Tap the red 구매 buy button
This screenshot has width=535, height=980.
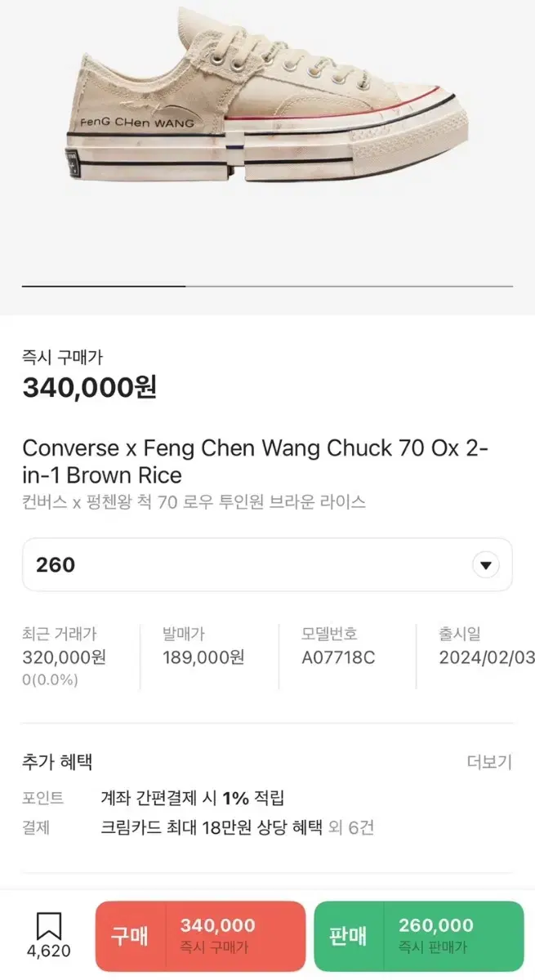coord(200,935)
